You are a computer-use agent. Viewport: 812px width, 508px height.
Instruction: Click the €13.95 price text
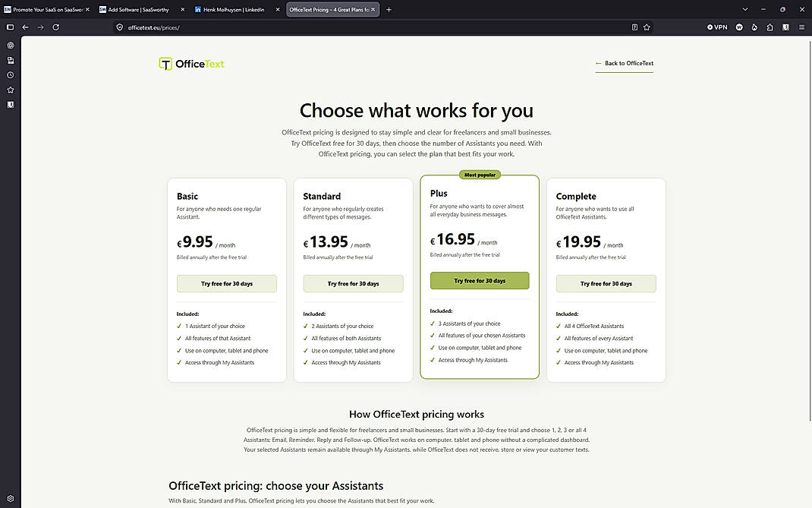click(326, 242)
